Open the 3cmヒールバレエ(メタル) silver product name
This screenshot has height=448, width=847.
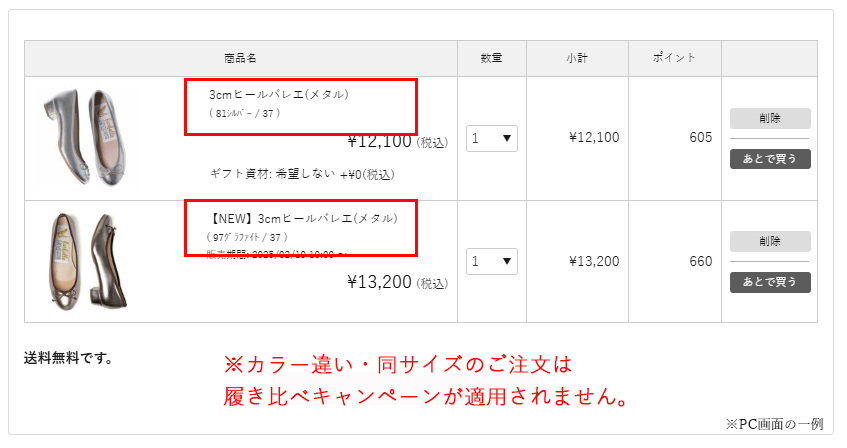coord(278,95)
